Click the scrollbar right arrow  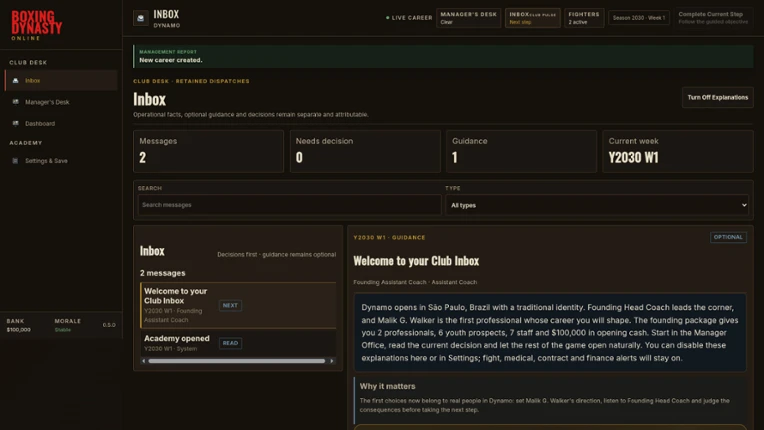pos(332,361)
